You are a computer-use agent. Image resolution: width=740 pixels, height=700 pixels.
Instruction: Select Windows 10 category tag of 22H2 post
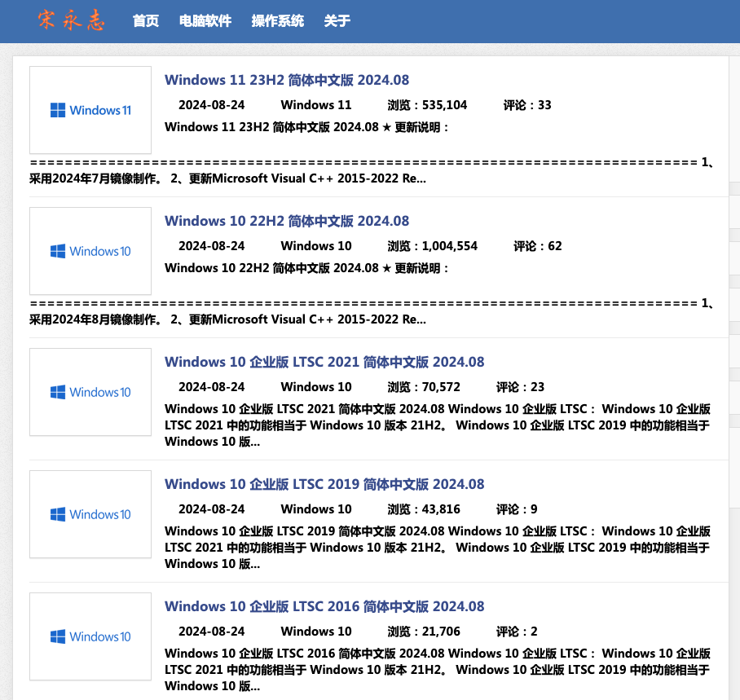(x=316, y=246)
